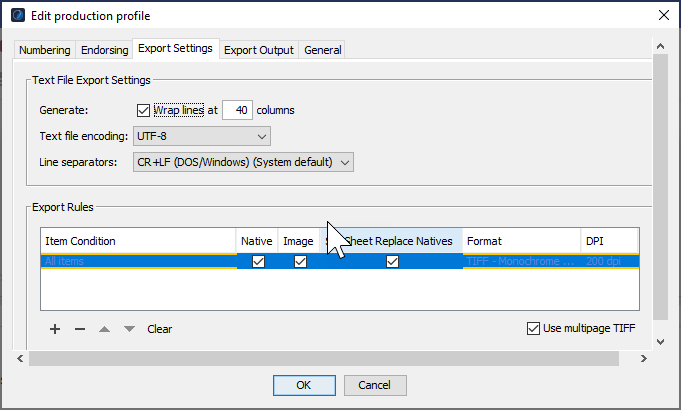The image size is (681, 410).
Task: Click the vertical scrollbar down arrow
Action: [659, 341]
